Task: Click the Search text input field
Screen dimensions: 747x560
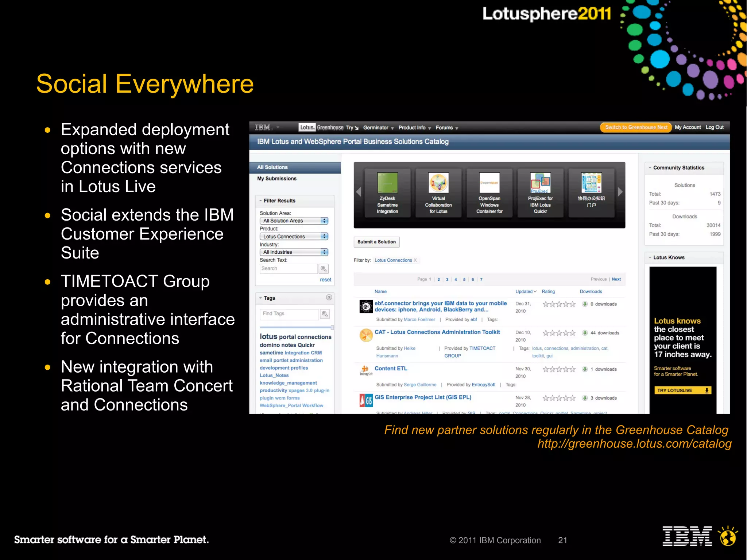Action: pyautogui.click(x=289, y=269)
